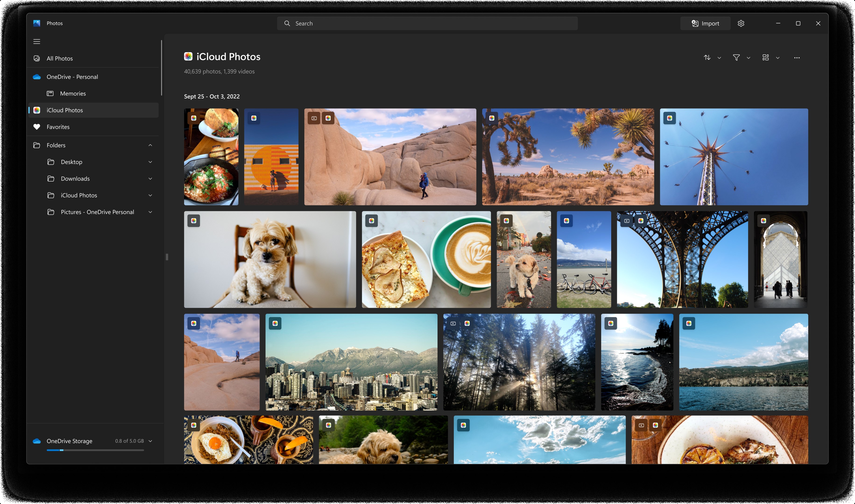
Task: Click the Search input field
Action: [427, 23]
